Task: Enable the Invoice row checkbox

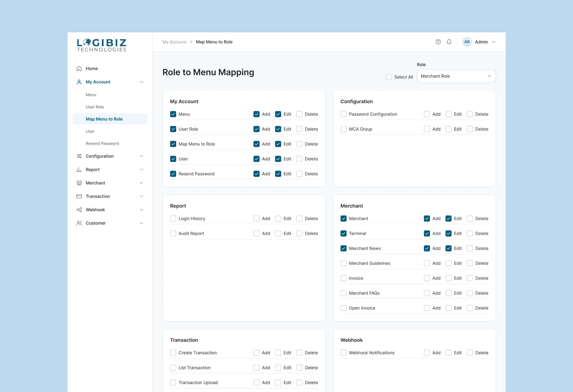Action: coord(343,278)
